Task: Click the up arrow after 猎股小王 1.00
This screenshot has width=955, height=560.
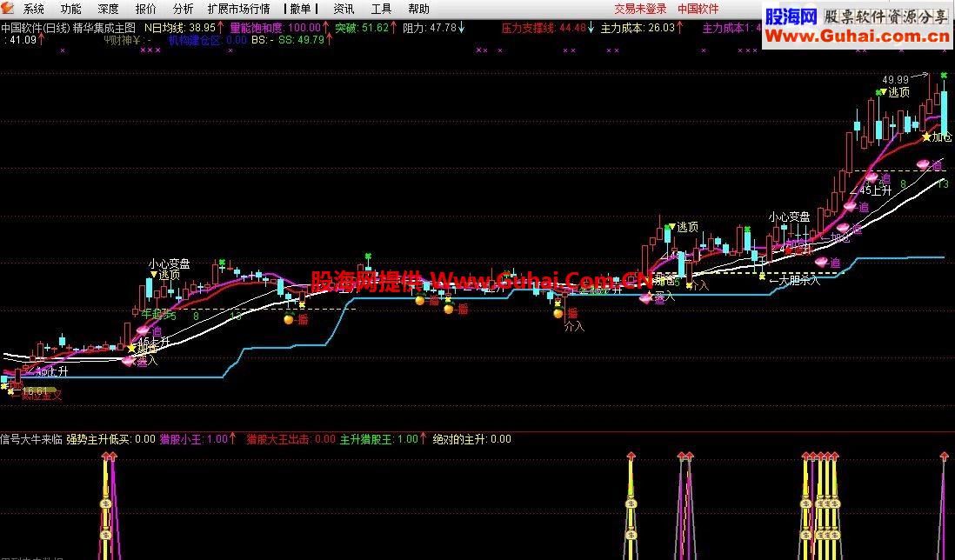Action: (x=232, y=439)
